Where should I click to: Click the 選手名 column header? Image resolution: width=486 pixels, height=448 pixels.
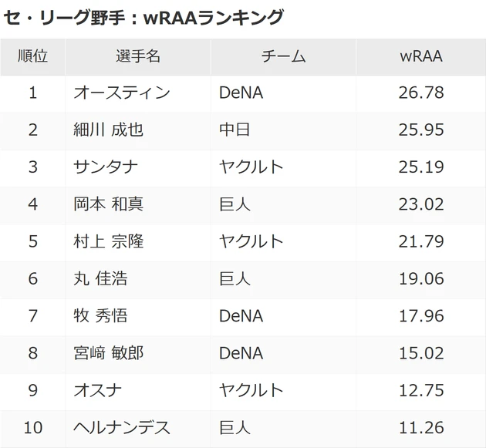pos(138,56)
